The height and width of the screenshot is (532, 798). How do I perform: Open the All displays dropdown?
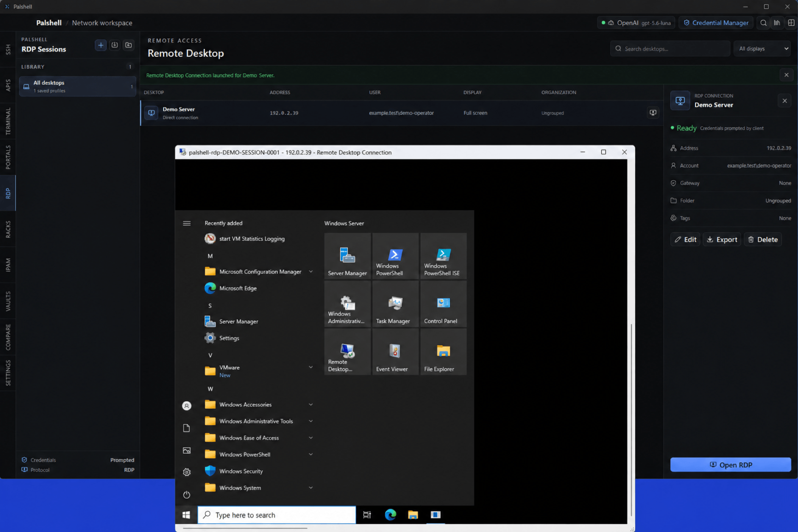coord(763,48)
